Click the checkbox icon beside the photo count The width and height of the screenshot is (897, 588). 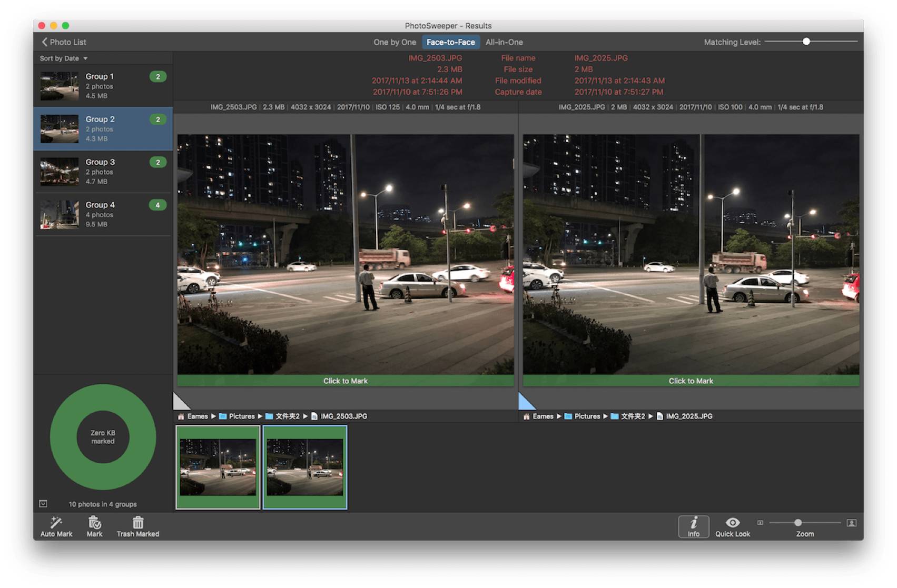point(43,504)
